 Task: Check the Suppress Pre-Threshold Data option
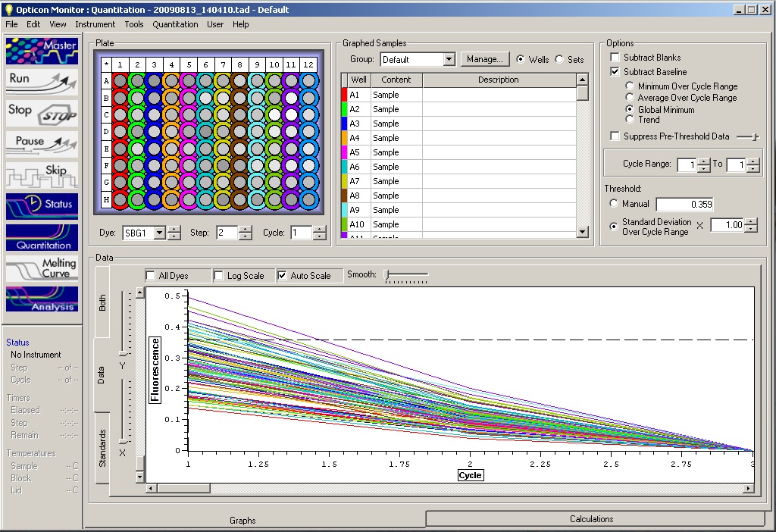tap(616, 136)
